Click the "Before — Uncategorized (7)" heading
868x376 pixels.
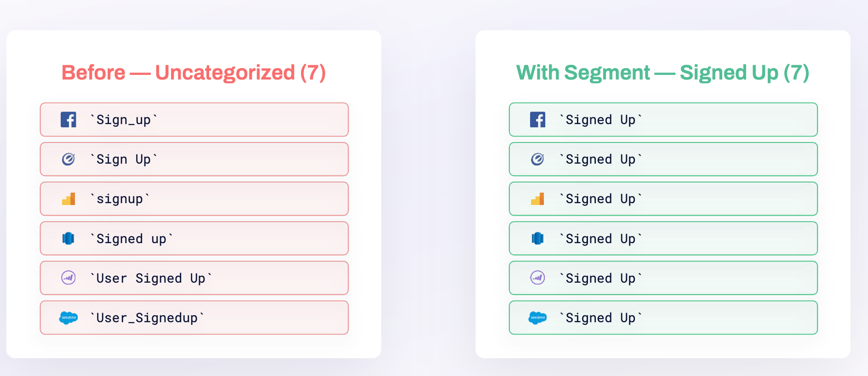point(194,73)
